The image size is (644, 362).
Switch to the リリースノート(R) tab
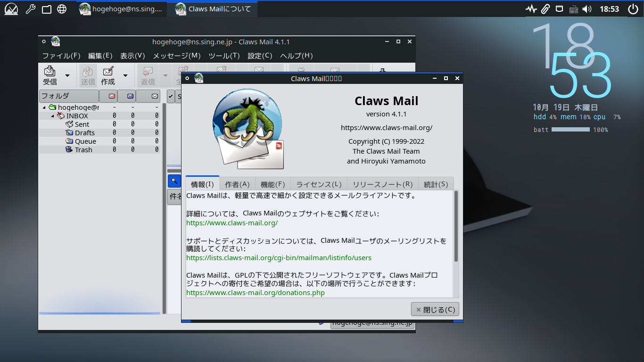tap(383, 184)
